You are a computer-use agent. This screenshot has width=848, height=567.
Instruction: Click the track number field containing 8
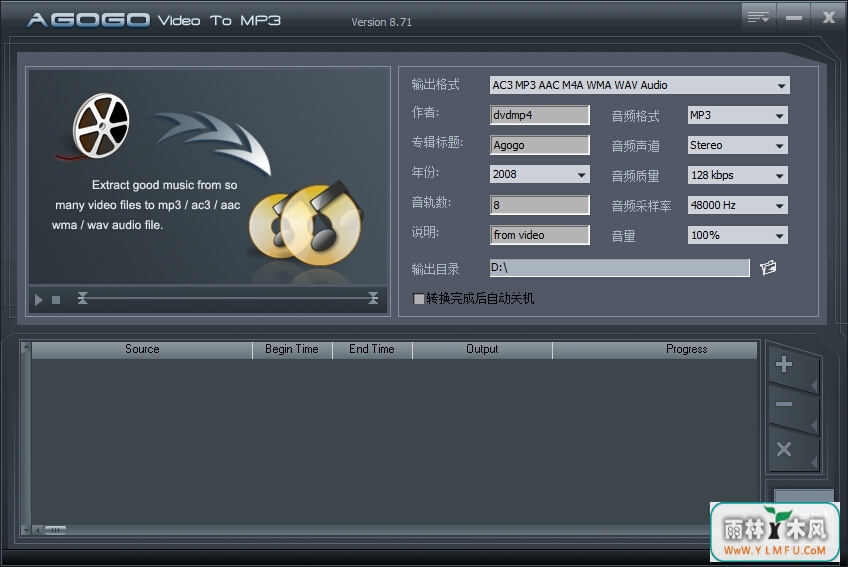540,205
